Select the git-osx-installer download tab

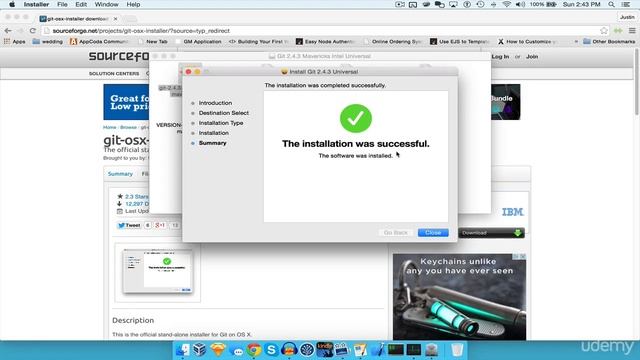78,19
